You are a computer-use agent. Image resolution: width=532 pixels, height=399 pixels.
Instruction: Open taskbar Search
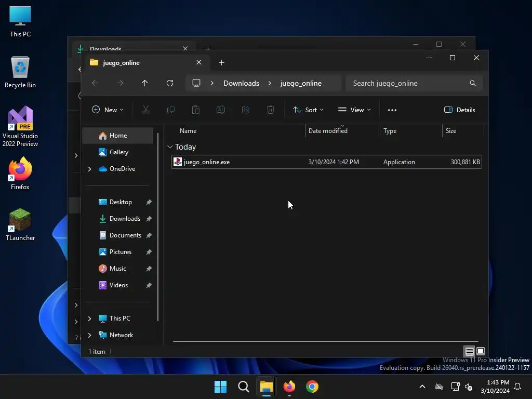[243, 387]
